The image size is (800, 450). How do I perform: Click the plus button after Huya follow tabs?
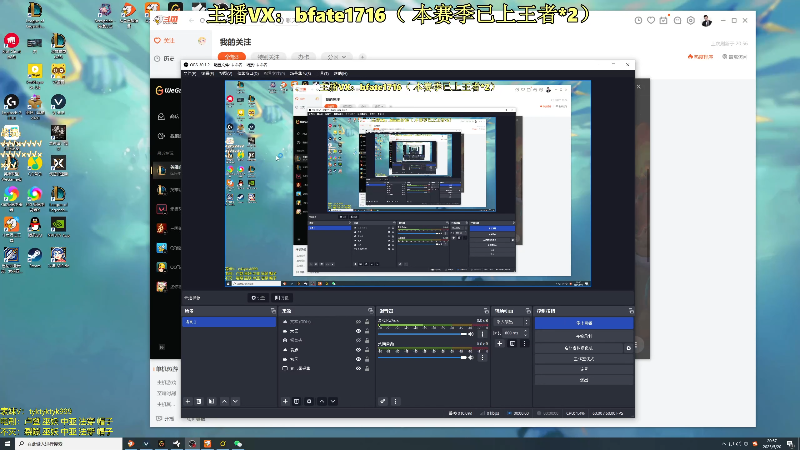tap(362, 57)
